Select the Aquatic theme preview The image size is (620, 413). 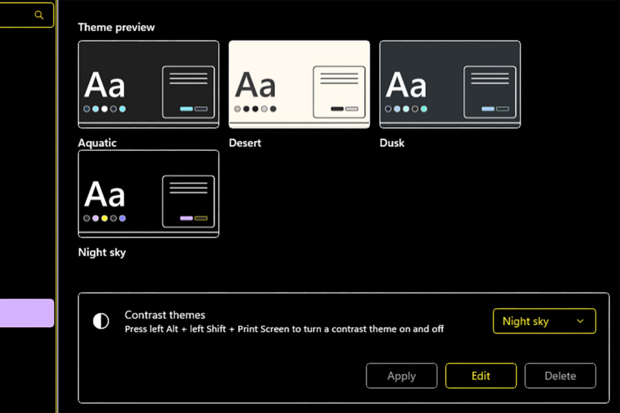pyautogui.click(x=148, y=84)
